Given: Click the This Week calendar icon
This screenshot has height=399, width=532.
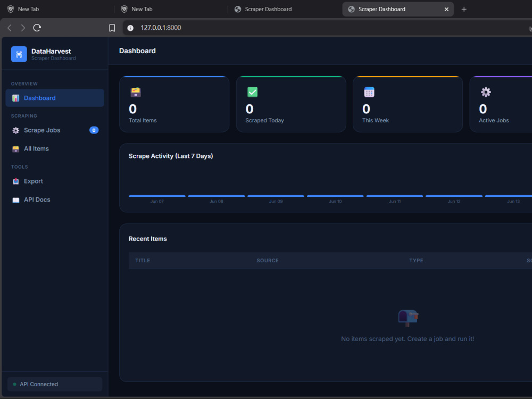Looking at the screenshot, I should click(x=369, y=92).
